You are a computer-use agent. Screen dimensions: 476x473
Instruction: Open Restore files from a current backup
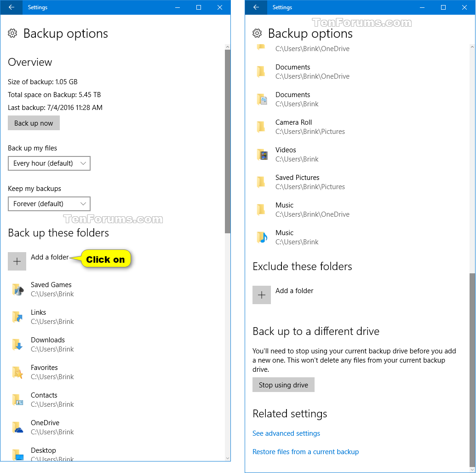[x=305, y=452]
